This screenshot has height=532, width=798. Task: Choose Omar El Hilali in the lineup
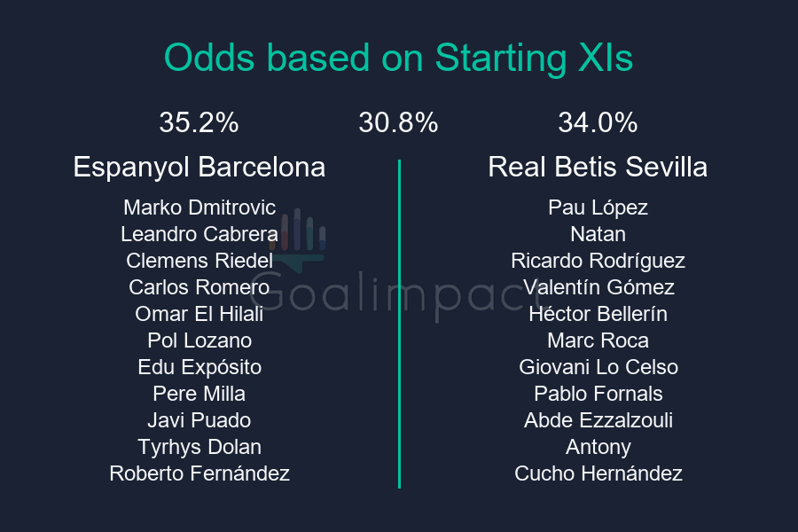(199, 314)
